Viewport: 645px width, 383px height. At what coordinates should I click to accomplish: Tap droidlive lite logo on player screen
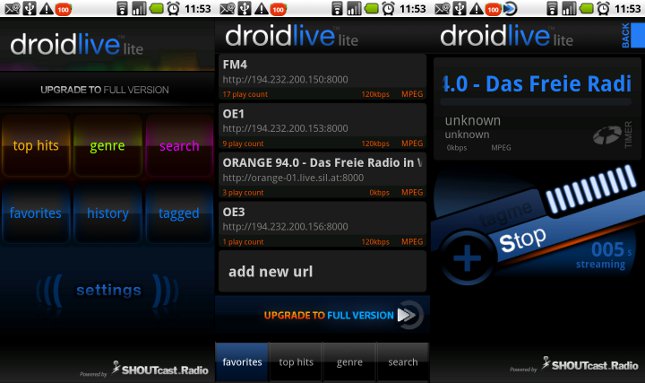[507, 35]
